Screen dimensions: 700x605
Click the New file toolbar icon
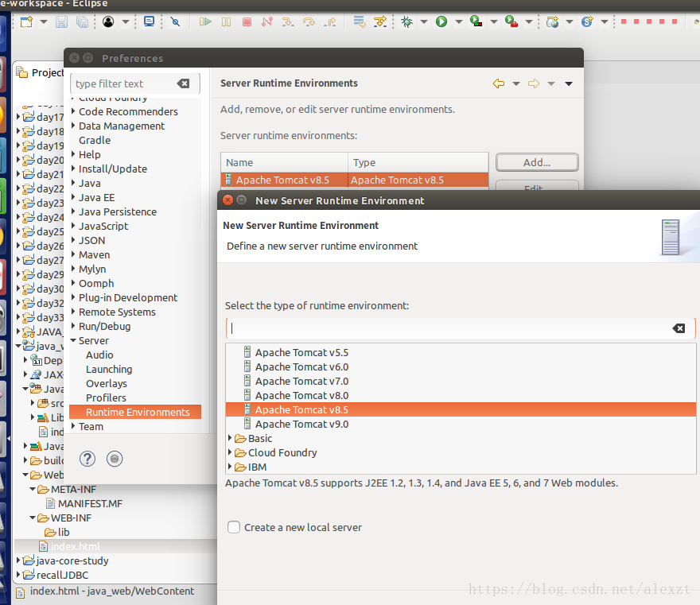[x=27, y=21]
